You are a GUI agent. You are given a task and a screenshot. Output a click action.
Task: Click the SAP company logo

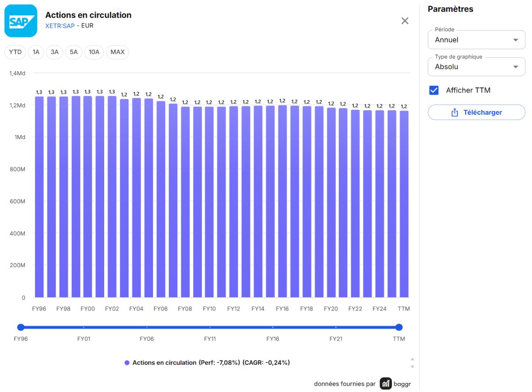pyautogui.click(x=21, y=21)
